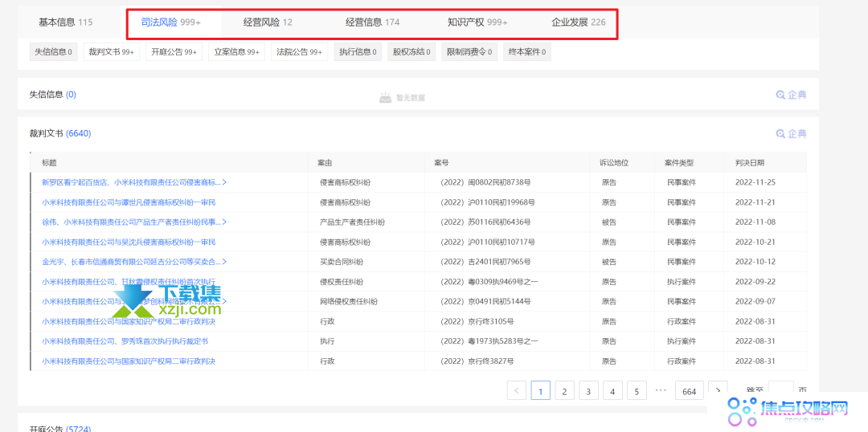
Task: Select the 法院公告 99+ filter
Action: click(299, 52)
